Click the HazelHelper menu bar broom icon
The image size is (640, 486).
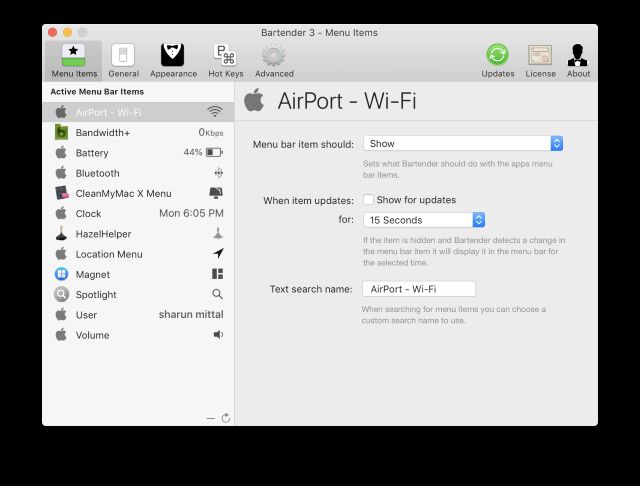coord(218,233)
